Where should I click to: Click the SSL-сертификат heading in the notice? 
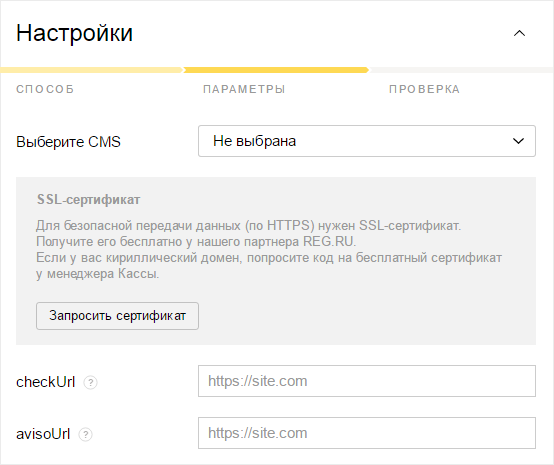[x=88, y=200]
